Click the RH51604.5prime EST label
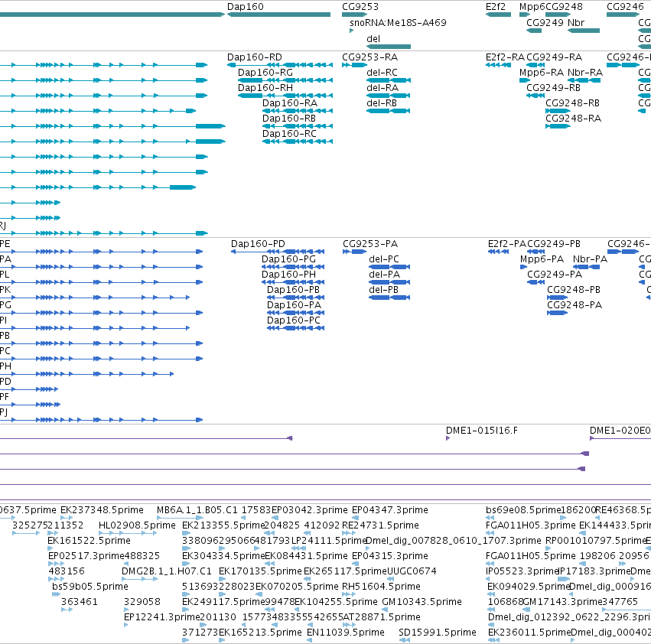 click(381, 587)
